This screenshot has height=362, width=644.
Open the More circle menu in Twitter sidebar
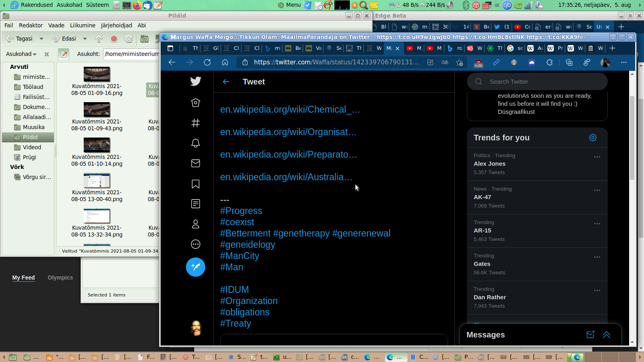click(196, 244)
